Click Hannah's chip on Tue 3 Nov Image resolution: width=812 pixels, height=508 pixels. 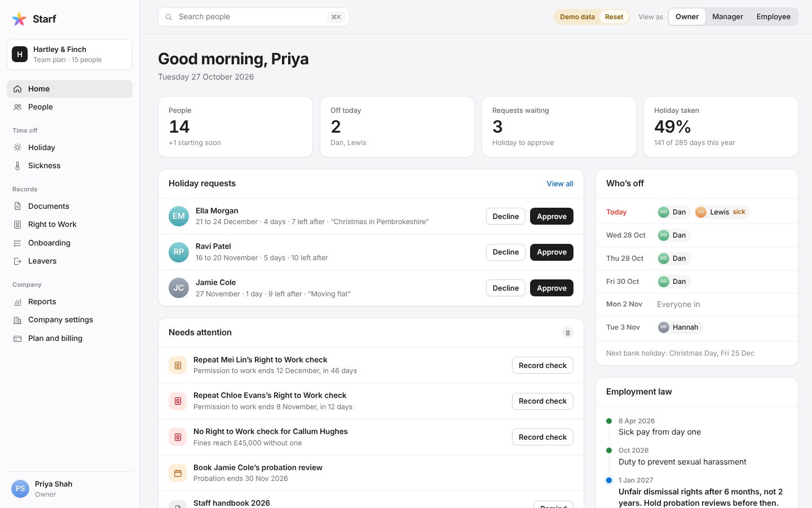(679, 327)
